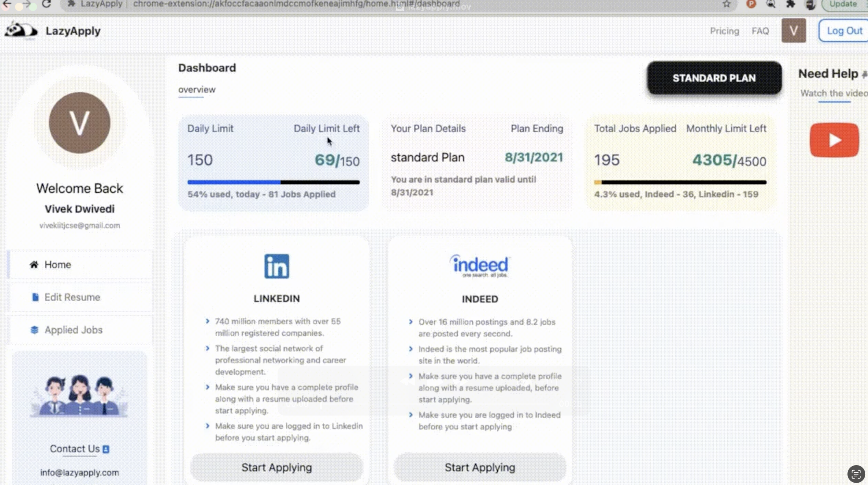Image resolution: width=868 pixels, height=485 pixels.
Task: Click the Daily Limit progress bar
Action: pos(273,182)
